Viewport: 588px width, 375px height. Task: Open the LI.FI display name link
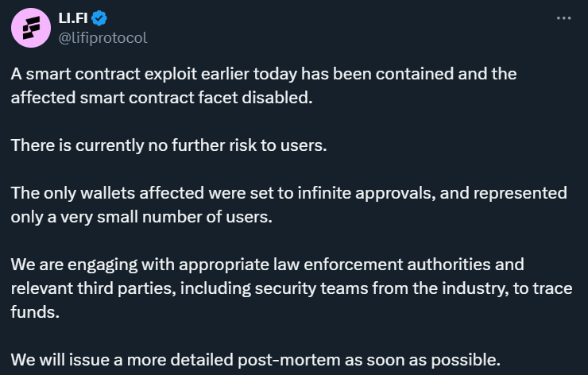tap(73, 18)
